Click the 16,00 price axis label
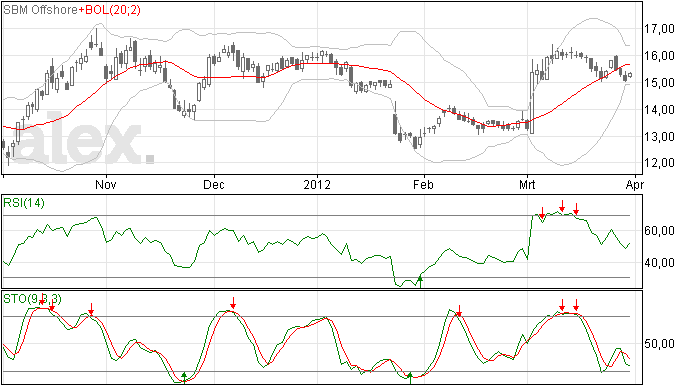The width and height of the screenshot is (690, 387). 659,56
